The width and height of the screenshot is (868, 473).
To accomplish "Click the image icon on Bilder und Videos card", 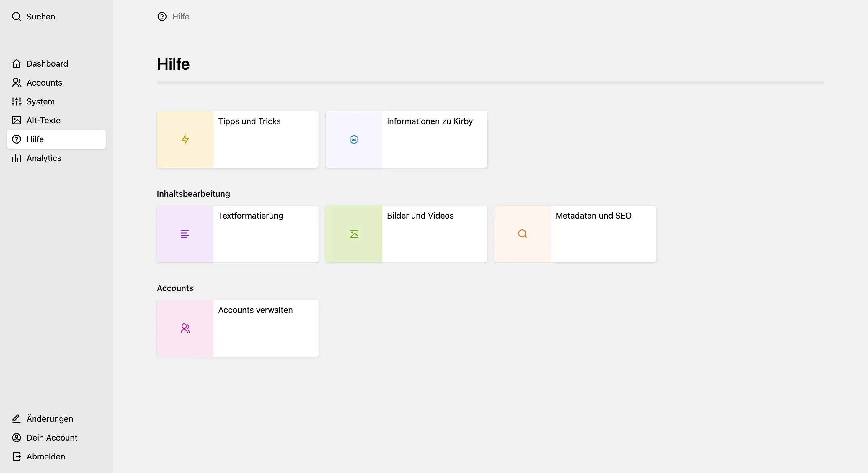I will tap(353, 234).
